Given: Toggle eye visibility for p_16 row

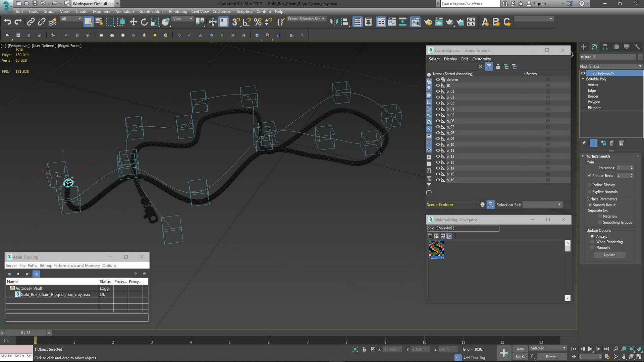Looking at the screenshot, I should 438,180.
